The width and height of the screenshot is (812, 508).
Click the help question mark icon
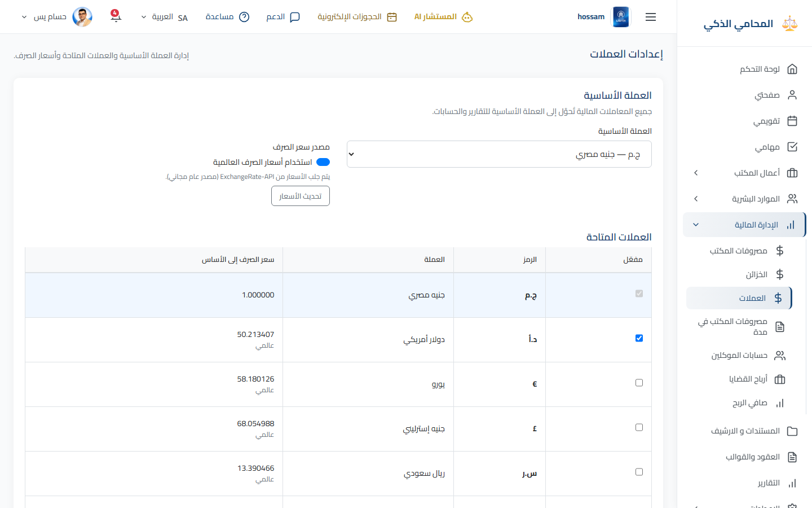click(244, 17)
